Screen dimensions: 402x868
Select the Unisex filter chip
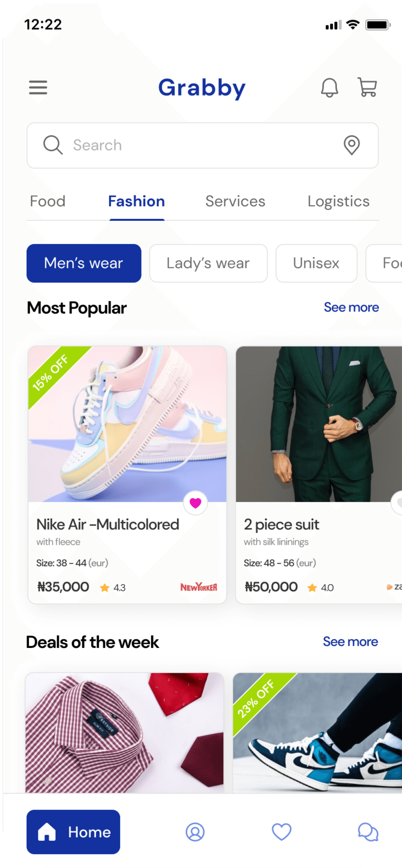click(316, 263)
